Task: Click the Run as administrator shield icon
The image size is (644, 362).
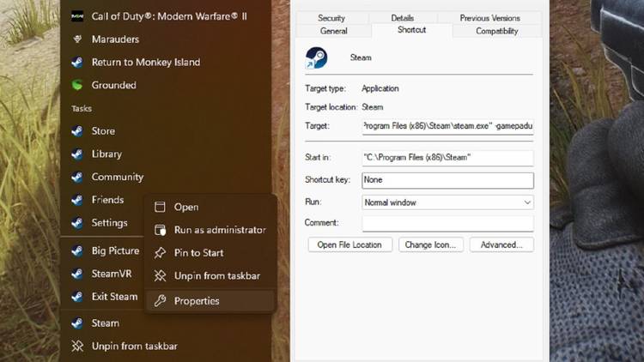Action: [160, 230]
